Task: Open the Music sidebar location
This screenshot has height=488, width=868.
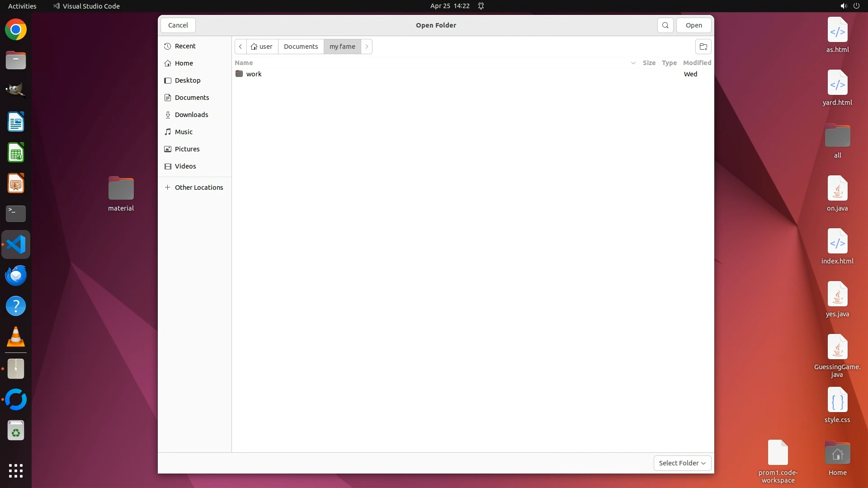Action: point(184,132)
